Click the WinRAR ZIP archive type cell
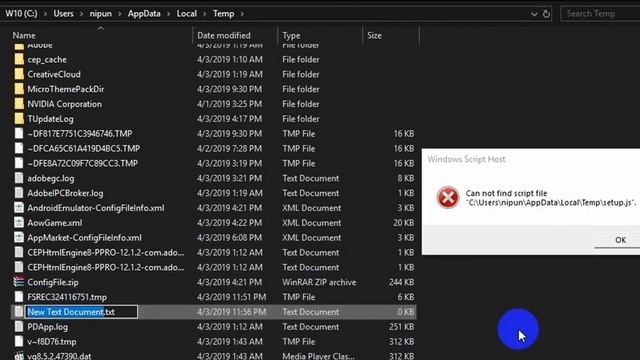 [319, 282]
